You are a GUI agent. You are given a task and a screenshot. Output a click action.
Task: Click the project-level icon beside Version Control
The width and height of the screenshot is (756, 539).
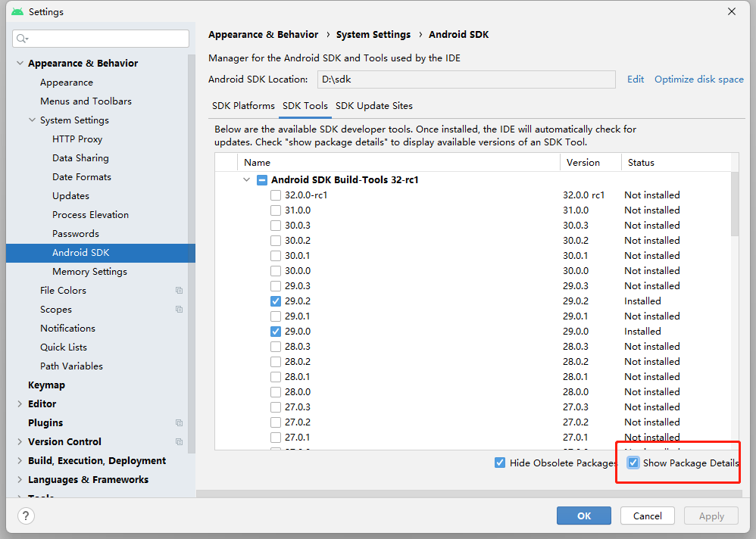(180, 441)
